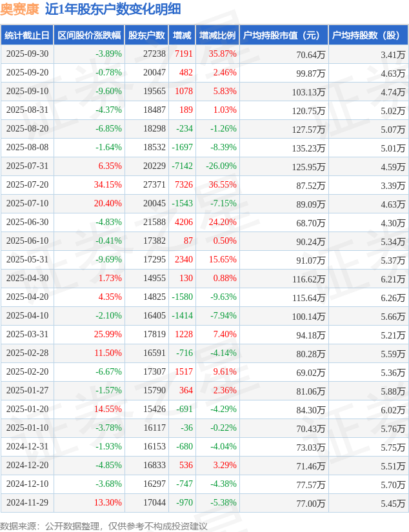Select the 27371 shareholder count cell

(154, 185)
